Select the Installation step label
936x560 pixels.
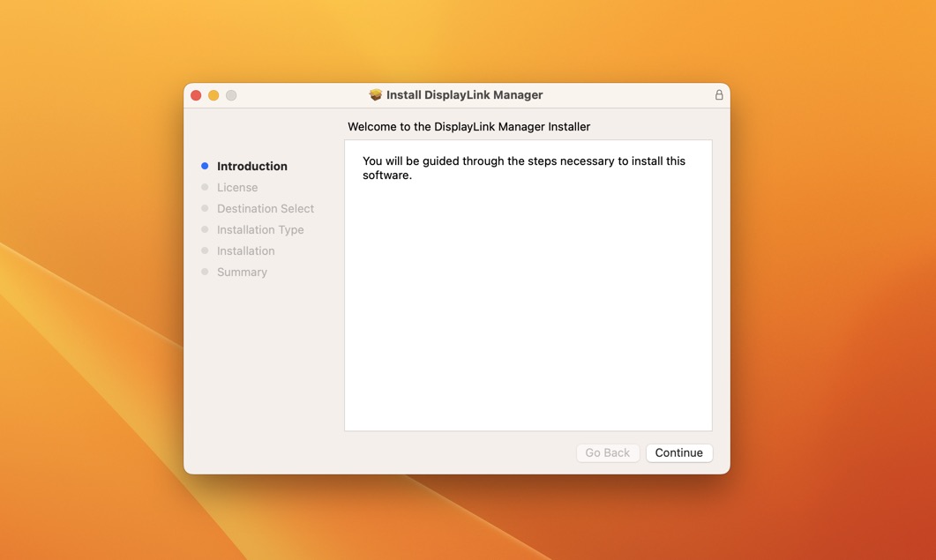[245, 250]
